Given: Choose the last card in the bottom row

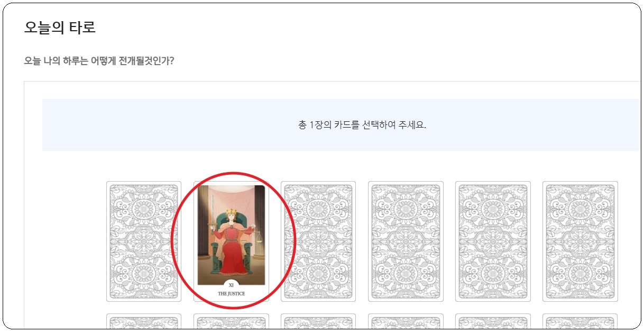Looking at the screenshot, I should click(580, 321).
